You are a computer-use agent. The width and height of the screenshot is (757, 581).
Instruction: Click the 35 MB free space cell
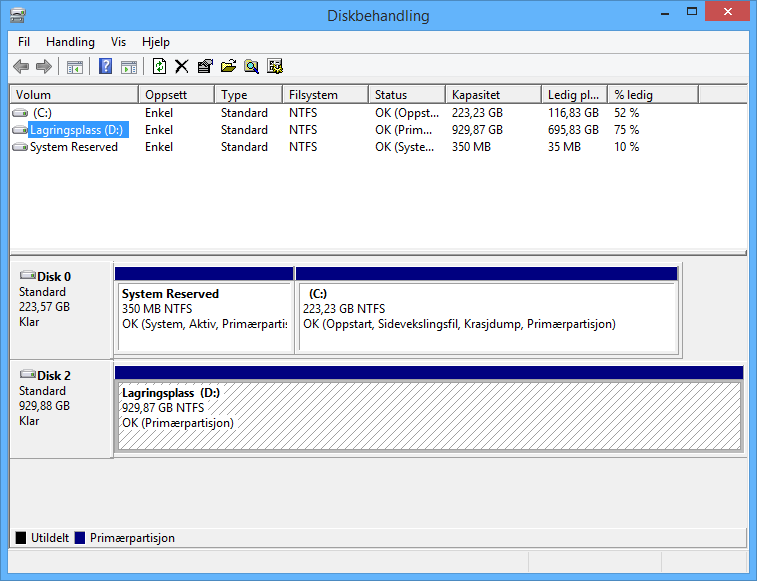[564, 147]
